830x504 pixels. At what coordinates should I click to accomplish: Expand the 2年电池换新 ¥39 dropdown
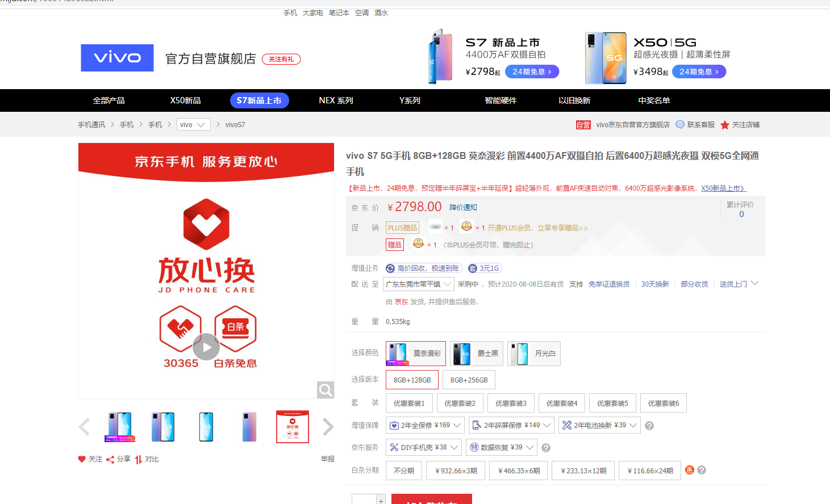599,425
